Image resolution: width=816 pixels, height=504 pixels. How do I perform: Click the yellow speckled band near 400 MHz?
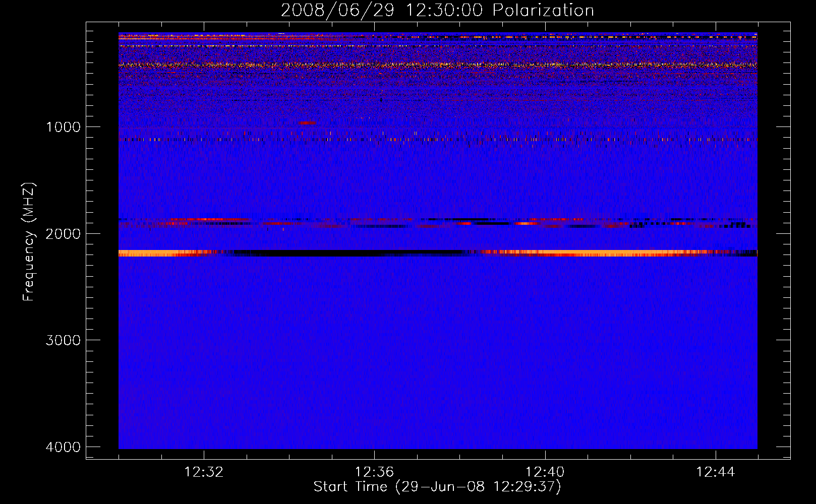click(438, 65)
